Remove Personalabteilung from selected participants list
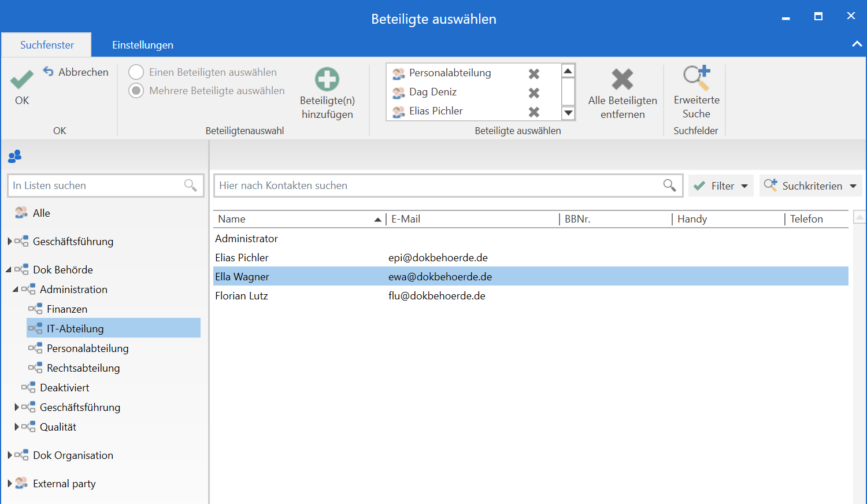This screenshot has height=504, width=867. (534, 74)
